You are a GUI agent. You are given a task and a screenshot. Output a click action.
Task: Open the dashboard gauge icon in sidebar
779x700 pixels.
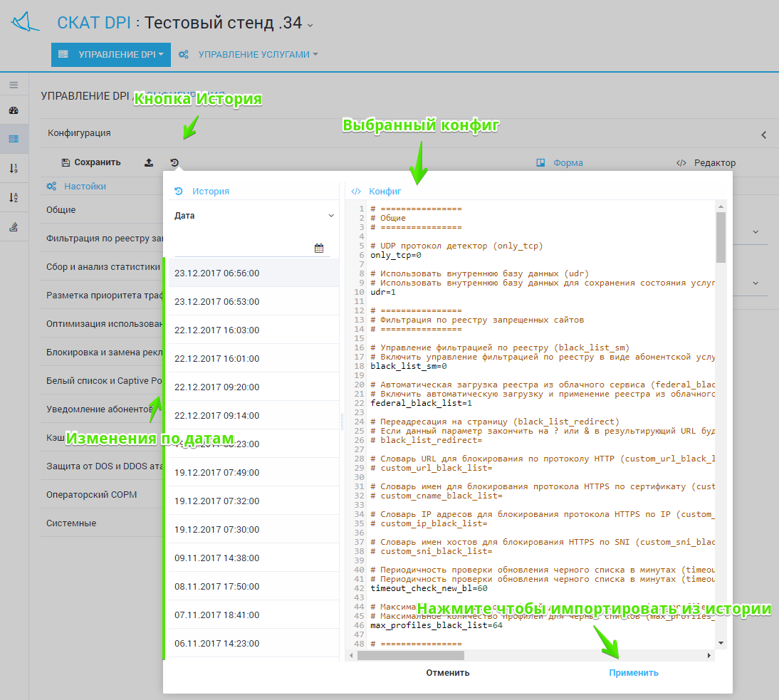(14, 110)
